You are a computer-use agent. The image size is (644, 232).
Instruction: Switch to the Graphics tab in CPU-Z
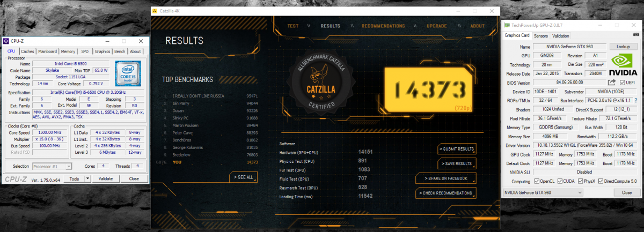point(103,51)
